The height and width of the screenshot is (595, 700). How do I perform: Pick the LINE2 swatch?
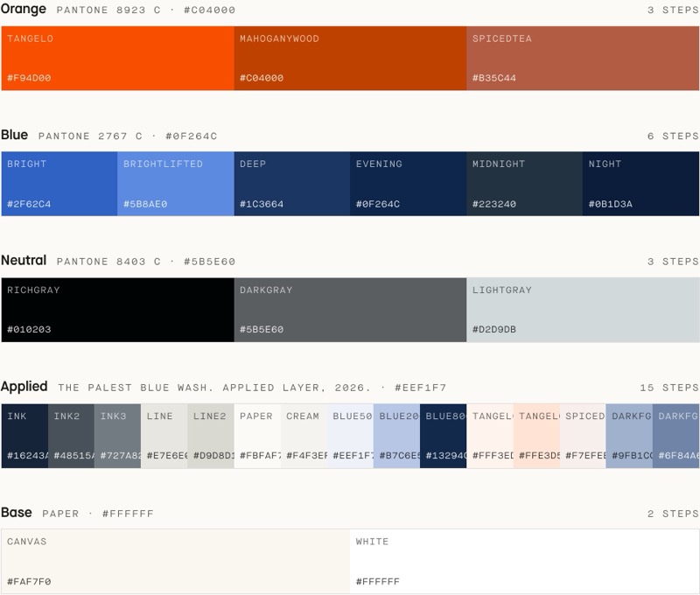click(211, 436)
